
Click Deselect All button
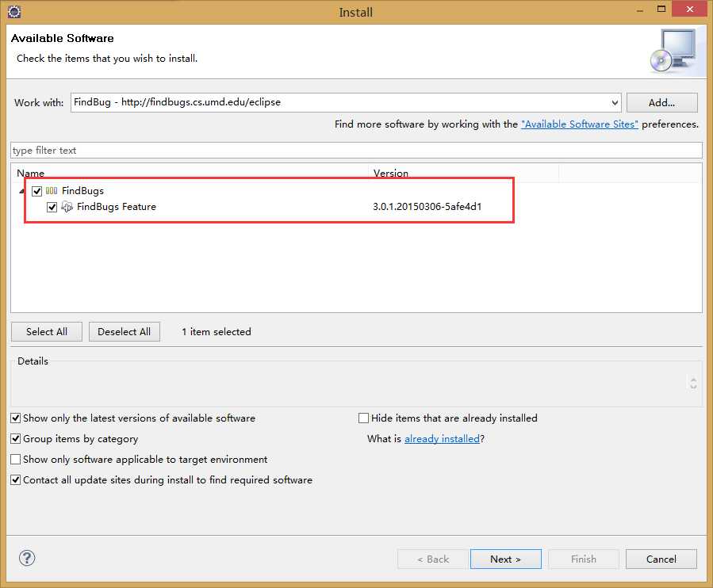[125, 332]
